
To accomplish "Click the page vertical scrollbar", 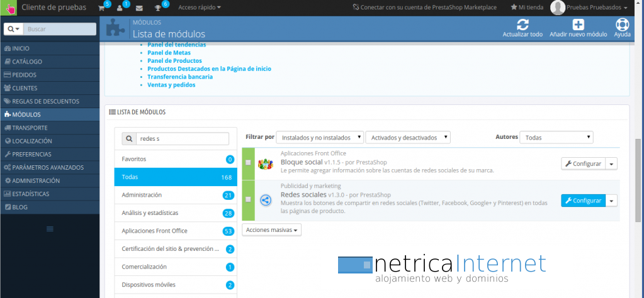I will (638, 180).
